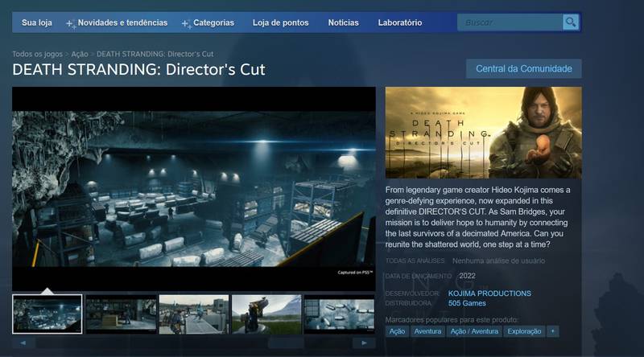Click 'Nenhuma análise de usuário' text

pyautogui.click(x=498, y=261)
